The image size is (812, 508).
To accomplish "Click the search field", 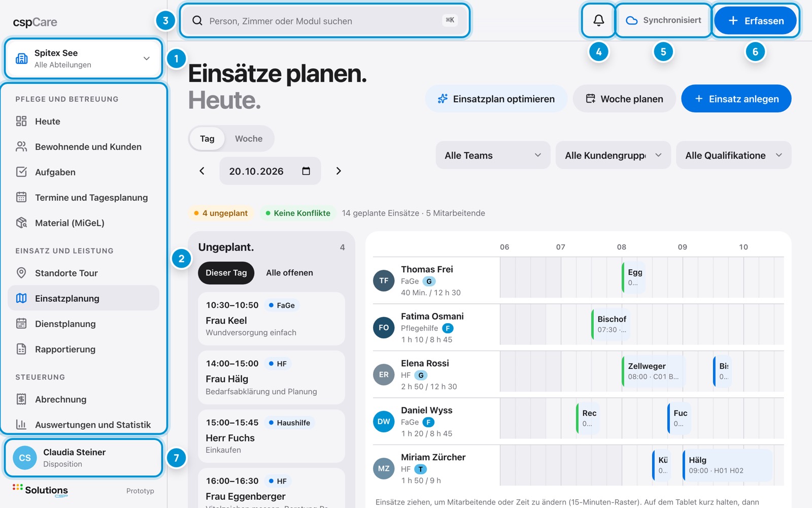I will tap(325, 21).
